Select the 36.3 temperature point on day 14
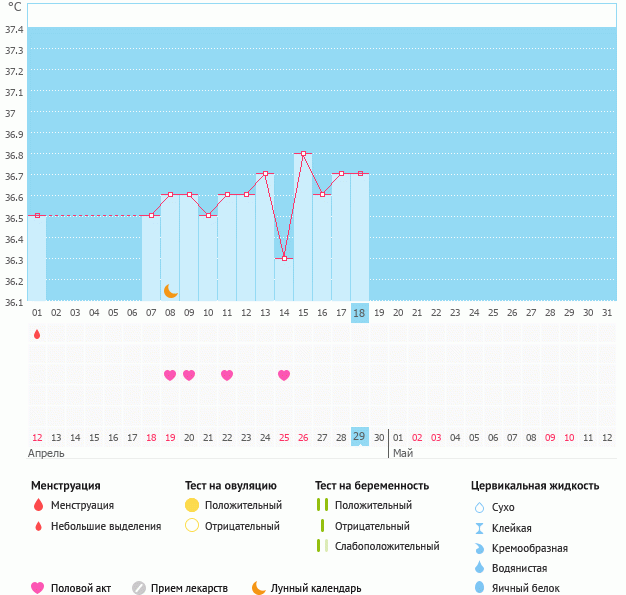 click(x=284, y=258)
